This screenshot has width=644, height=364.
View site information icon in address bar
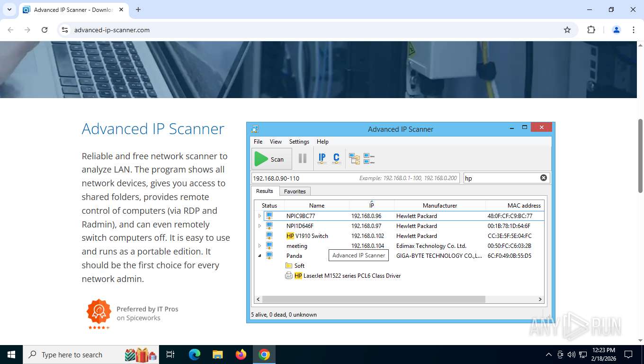click(x=65, y=30)
